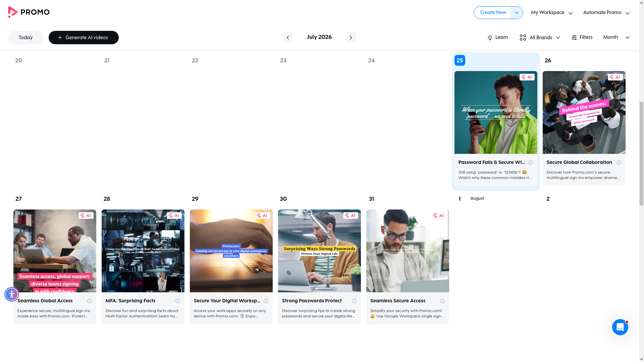
Task: Click the Today button
Action: coord(25,38)
